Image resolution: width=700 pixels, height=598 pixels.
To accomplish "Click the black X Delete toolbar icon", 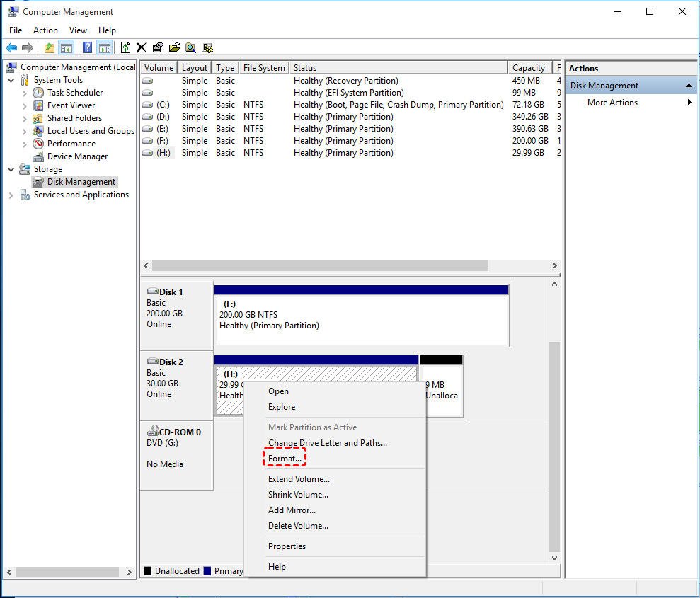I will pos(142,47).
